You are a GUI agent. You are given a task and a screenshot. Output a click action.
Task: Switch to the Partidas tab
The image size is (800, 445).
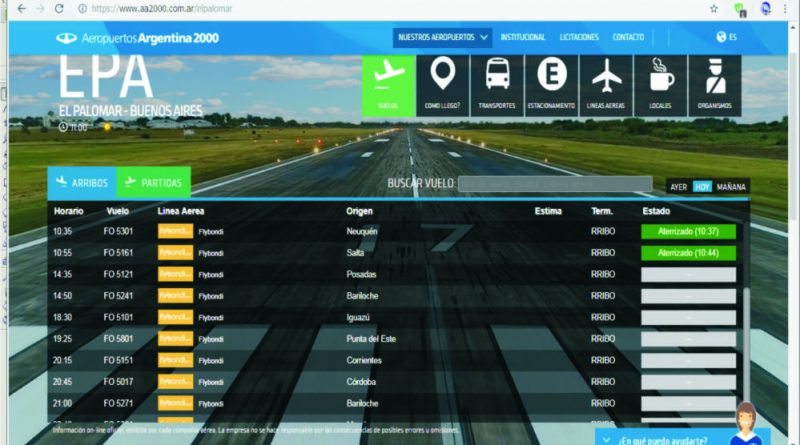[x=154, y=183]
